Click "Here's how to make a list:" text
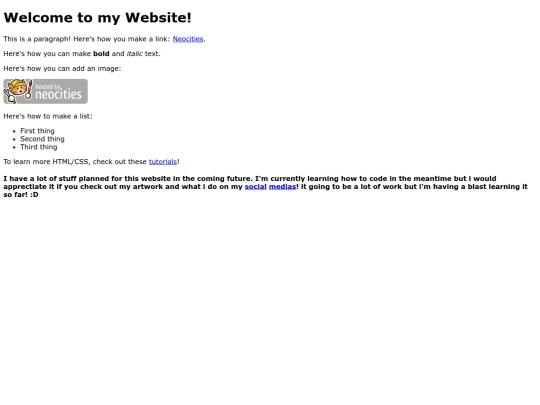Viewport: 540px width, 405px height. pyautogui.click(x=48, y=116)
